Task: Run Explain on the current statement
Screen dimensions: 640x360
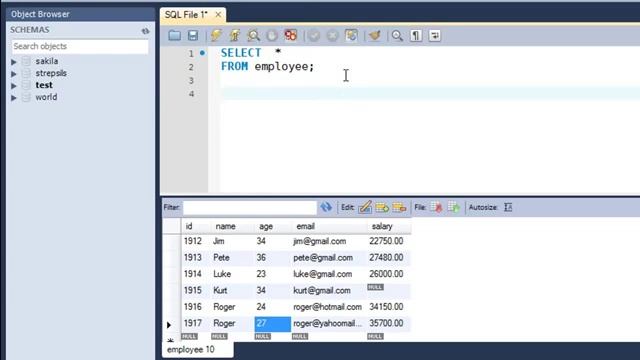Action: pos(253,36)
